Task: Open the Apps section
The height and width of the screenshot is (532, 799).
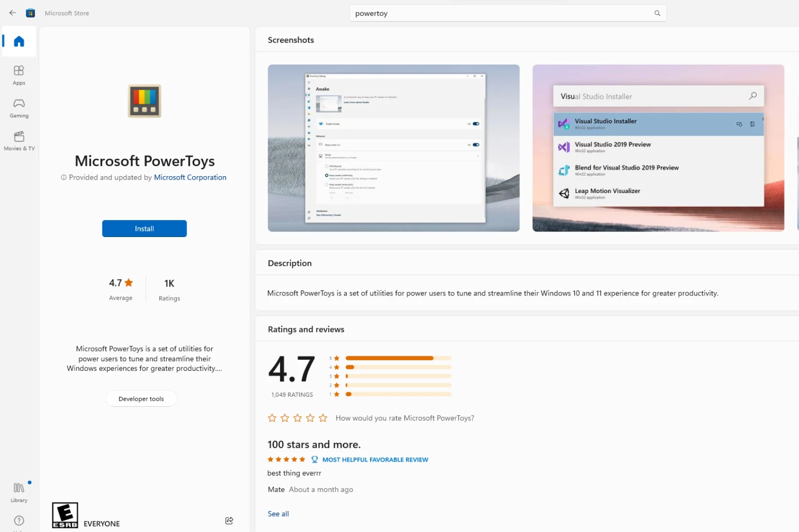Action: pyautogui.click(x=19, y=75)
